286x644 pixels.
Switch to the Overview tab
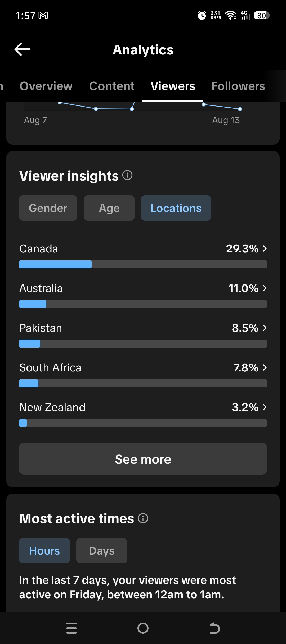pos(46,86)
